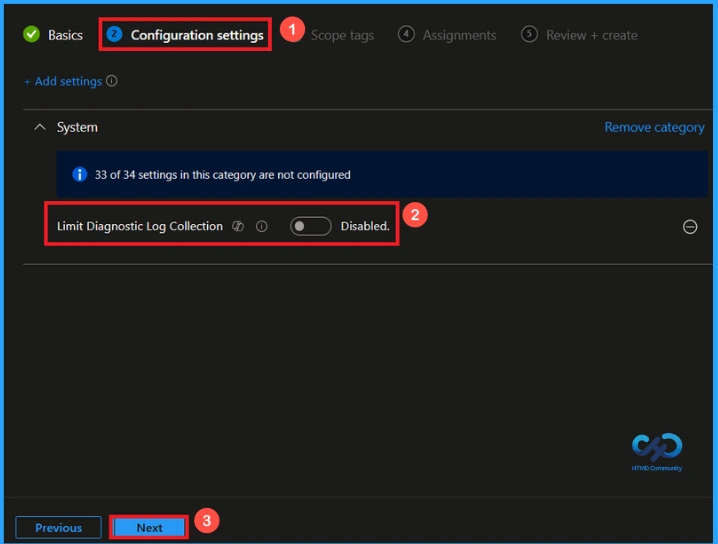The width and height of the screenshot is (718, 544).
Task: Click the Add settings link
Action: [63, 82]
